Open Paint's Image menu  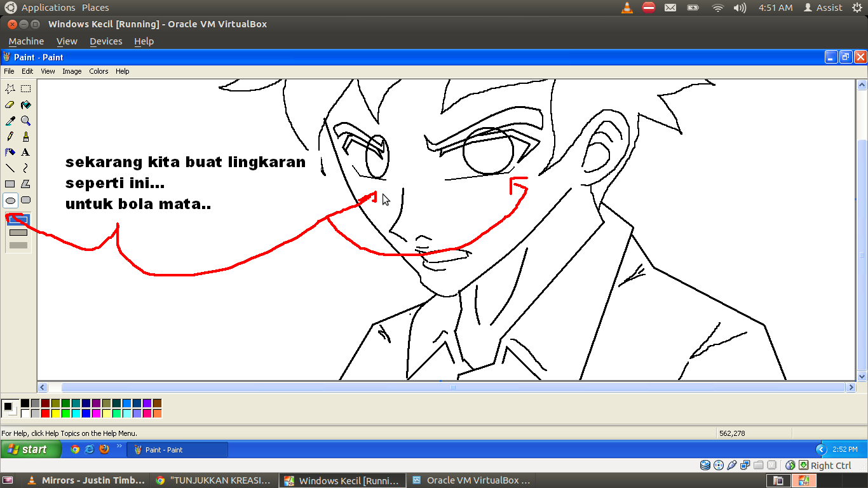(x=72, y=71)
